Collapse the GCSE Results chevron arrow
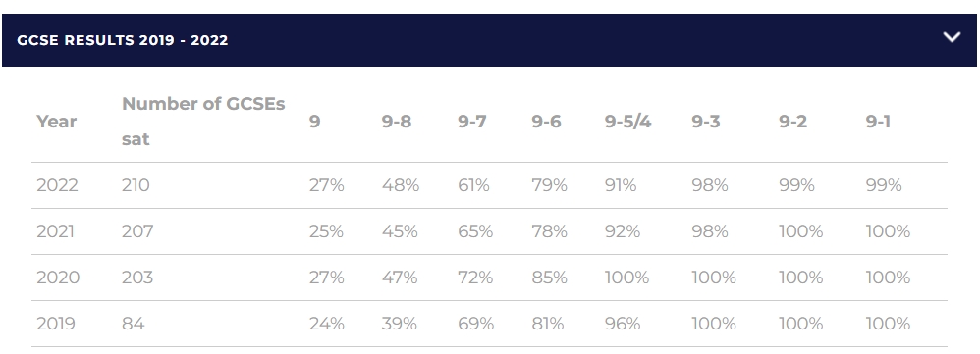This screenshot has width=980, height=354. click(952, 37)
